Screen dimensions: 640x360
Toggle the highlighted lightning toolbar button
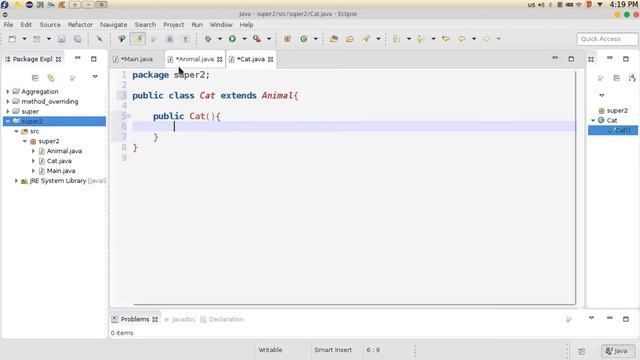(x=138, y=39)
